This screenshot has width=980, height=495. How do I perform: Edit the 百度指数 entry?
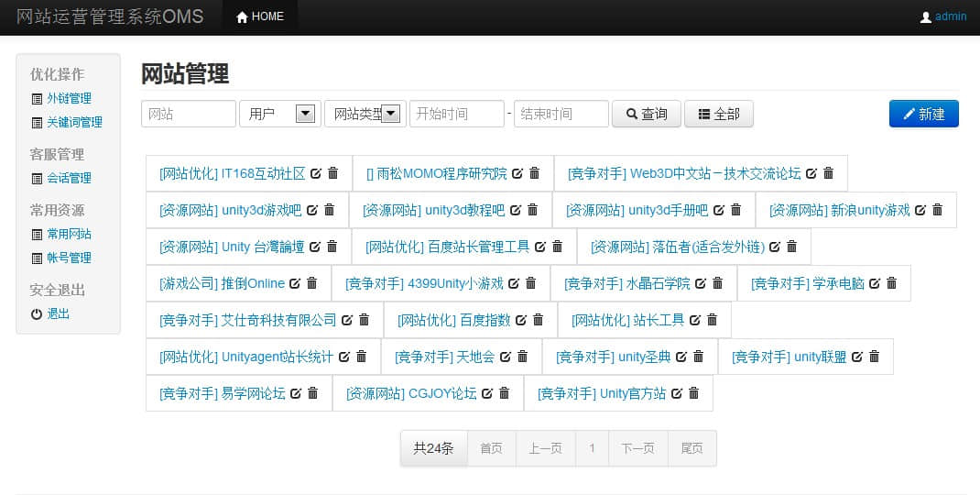[x=521, y=320]
